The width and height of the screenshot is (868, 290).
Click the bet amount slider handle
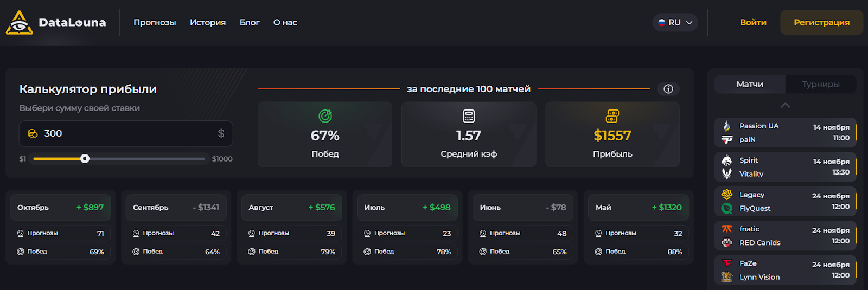85,159
